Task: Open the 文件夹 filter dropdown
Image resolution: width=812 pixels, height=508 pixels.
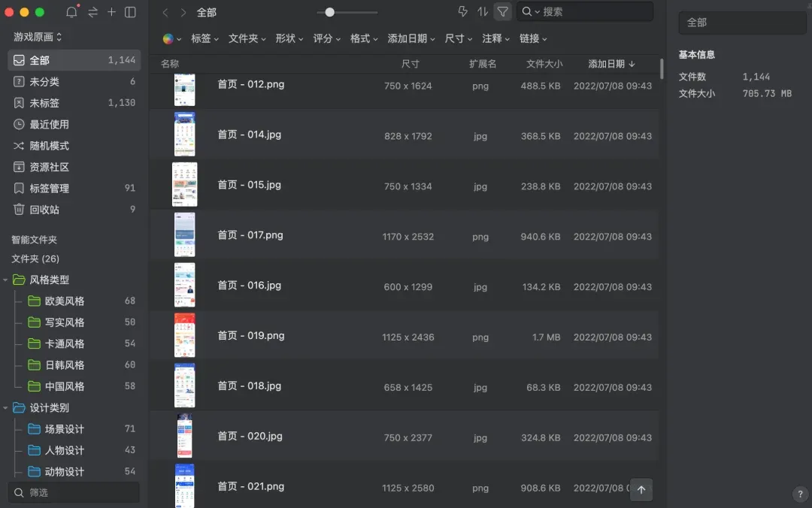Action: 247,39
